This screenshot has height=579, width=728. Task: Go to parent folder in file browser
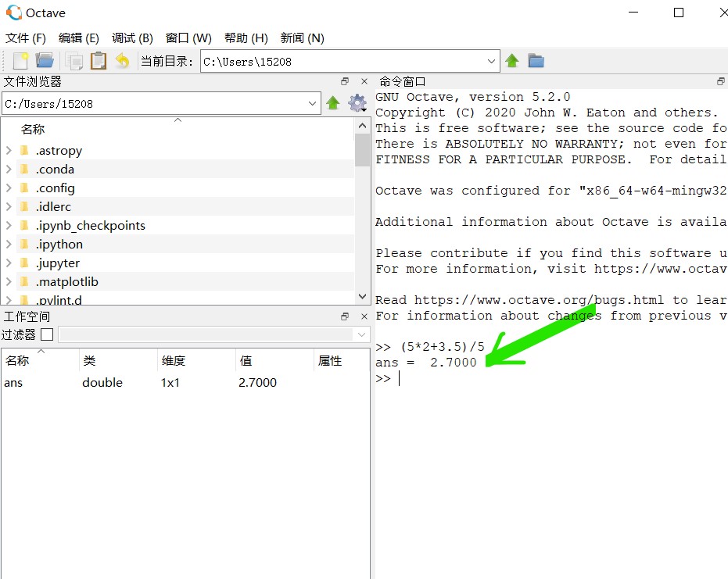coord(333,103)
